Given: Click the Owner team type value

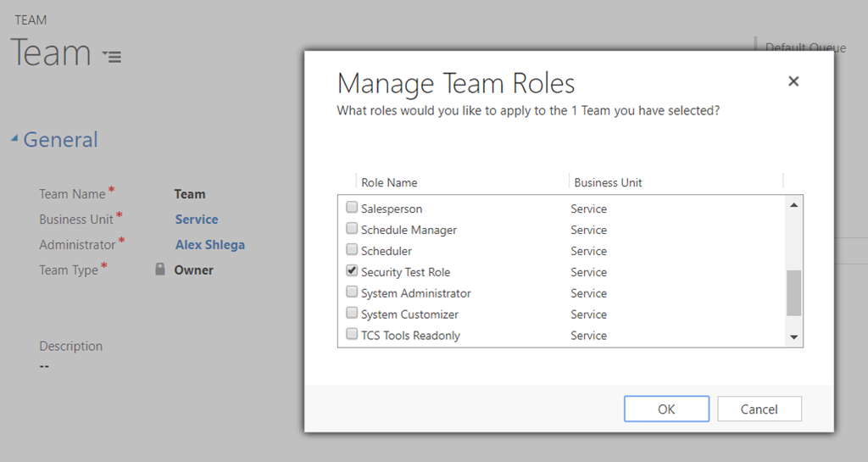Looking at the screenshot, I should click(x=194, y=270).
